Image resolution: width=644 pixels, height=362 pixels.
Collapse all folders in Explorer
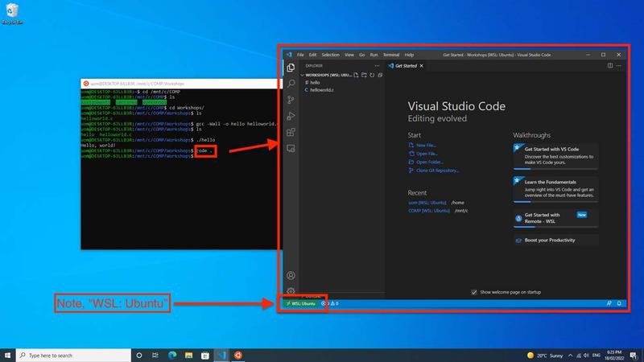(x=380, y=75)
